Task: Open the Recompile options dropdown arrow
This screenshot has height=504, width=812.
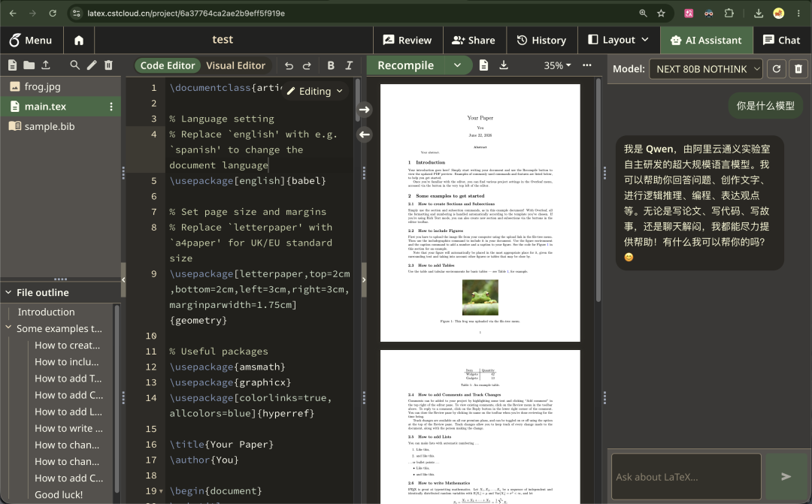Action: (458, 65)
